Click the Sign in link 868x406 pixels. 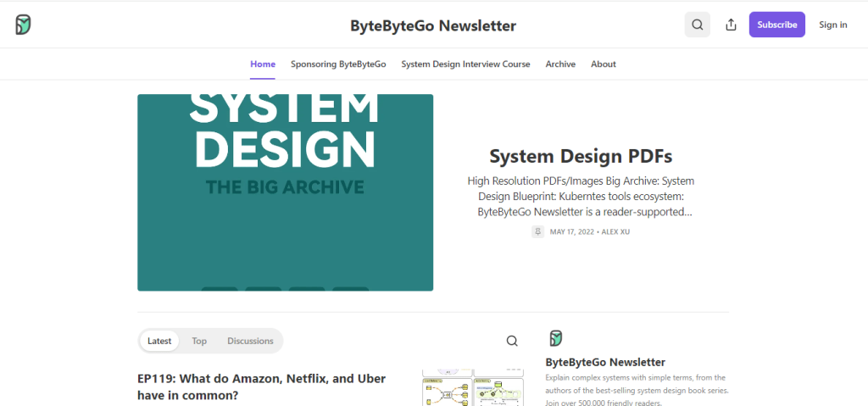832,25
